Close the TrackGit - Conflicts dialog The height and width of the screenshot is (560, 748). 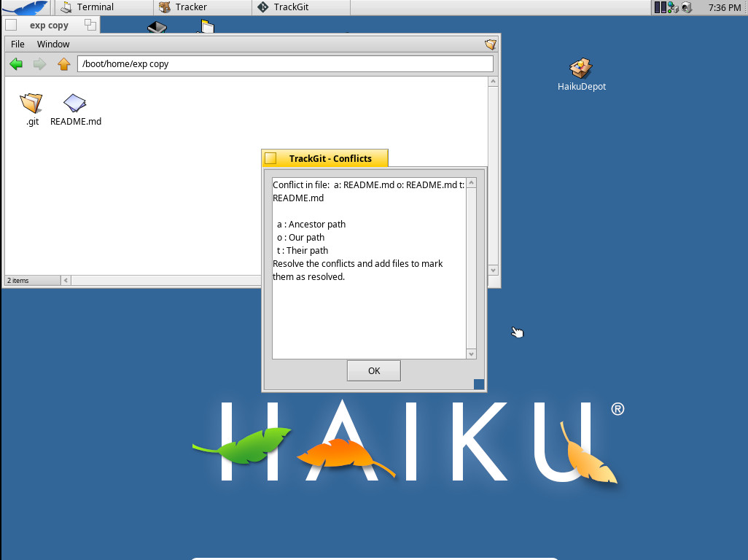(x=271, y=158)
